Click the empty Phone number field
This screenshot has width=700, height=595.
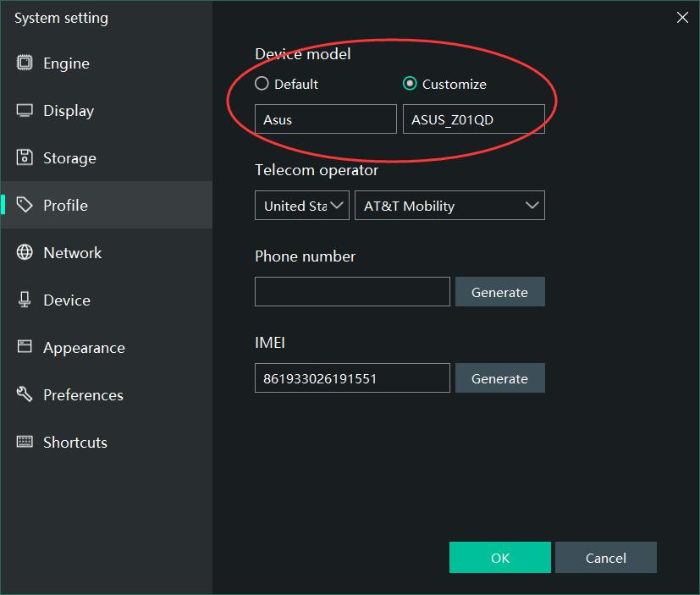coord(352,292)
